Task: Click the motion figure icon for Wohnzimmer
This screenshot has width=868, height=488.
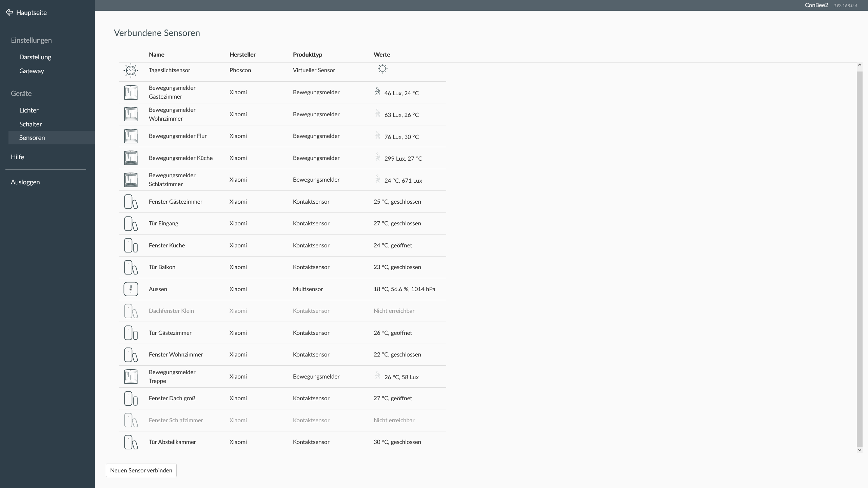Action: click(378, 113)
